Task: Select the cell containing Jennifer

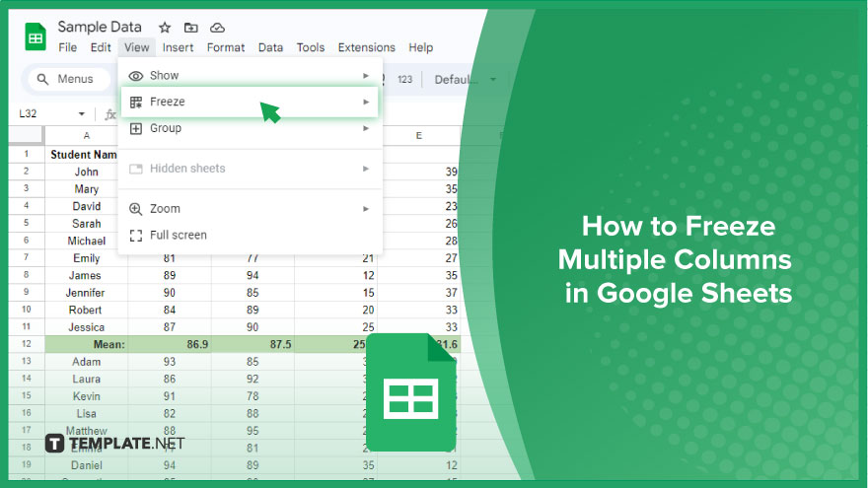Action: (87, 292)
